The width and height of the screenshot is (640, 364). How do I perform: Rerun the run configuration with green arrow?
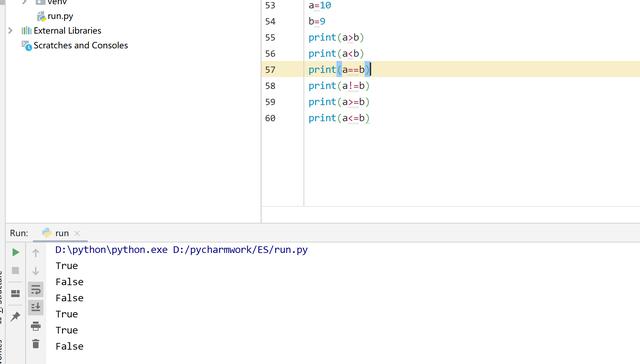pos(16,253)
